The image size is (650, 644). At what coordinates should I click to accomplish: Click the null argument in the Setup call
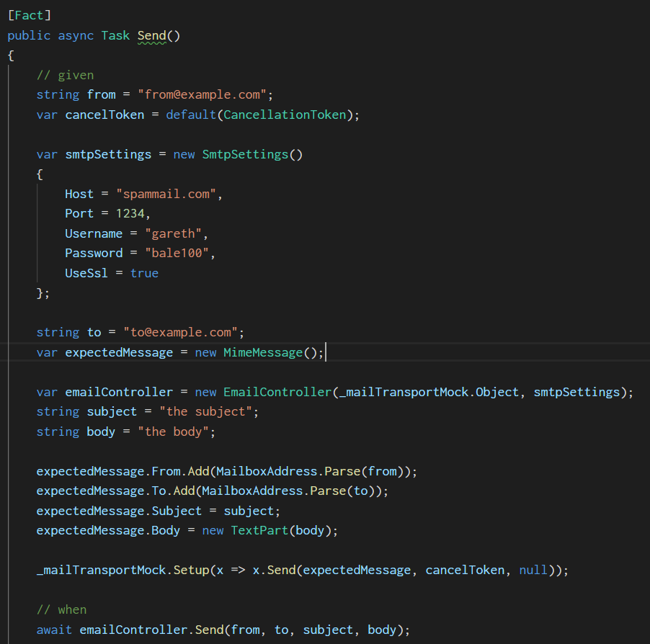[533, 571]
